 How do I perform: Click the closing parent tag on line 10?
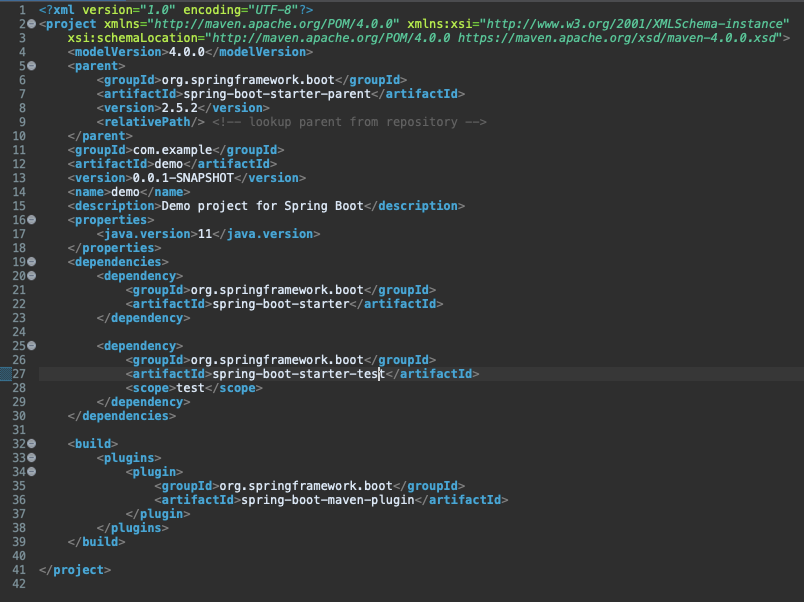click(100, 136)
